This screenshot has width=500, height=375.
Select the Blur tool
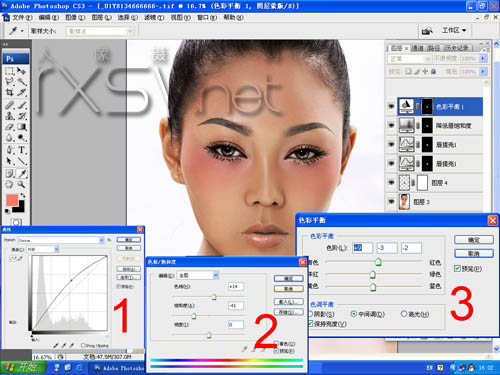(9, 138)
